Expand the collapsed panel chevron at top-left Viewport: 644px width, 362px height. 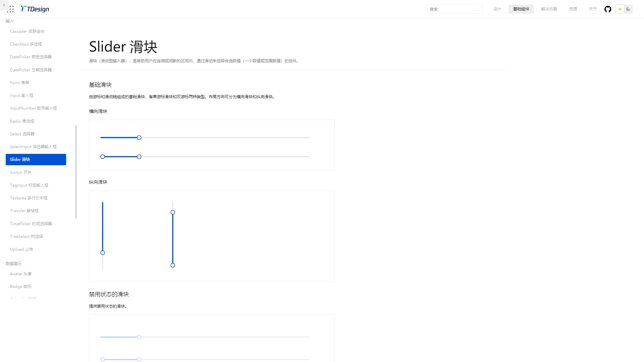(x=4, y=5)
